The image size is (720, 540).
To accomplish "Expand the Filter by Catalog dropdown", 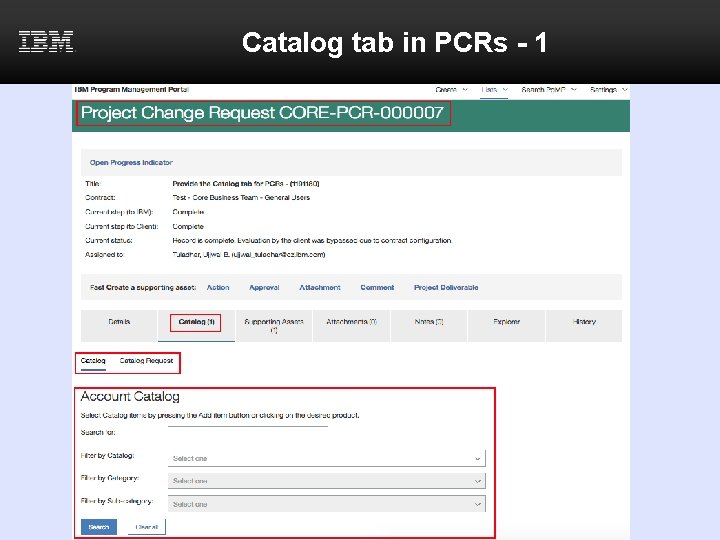I will click(x=326, y=458).
